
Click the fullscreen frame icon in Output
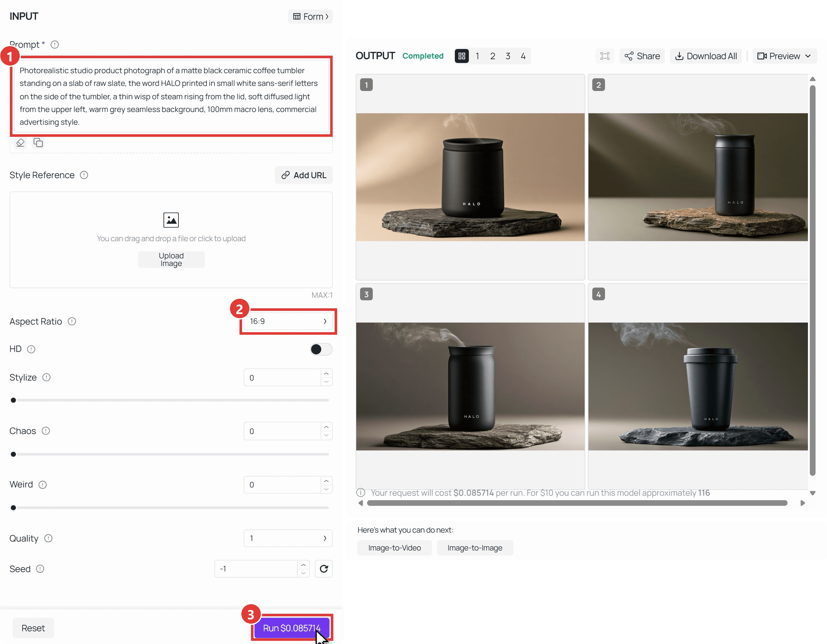pyautogui.click(x=605, y=56)
